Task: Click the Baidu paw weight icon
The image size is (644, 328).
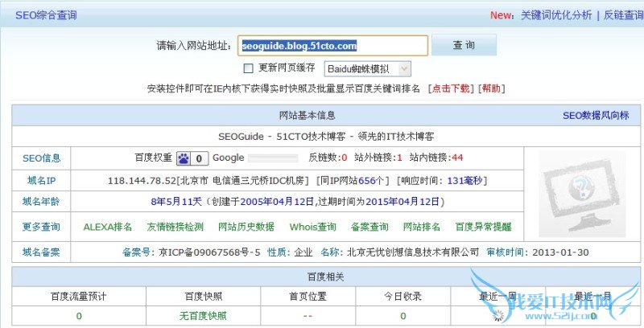Action: click(184, 158)
